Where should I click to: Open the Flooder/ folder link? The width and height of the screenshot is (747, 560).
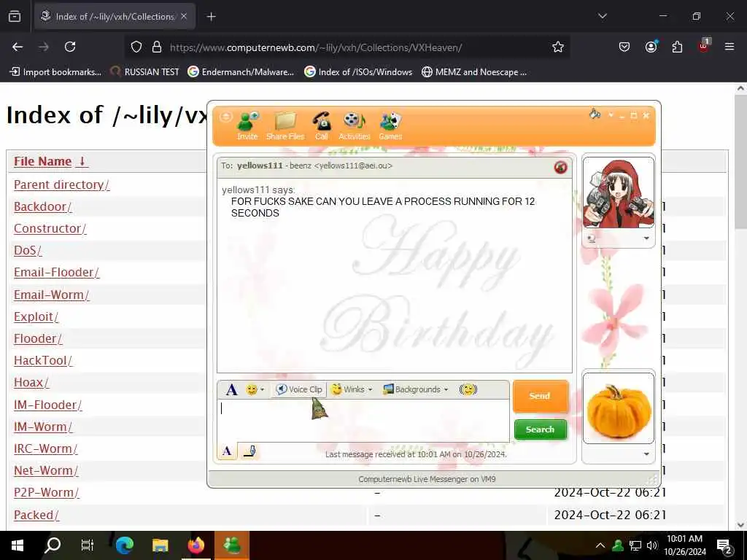[x=38, y=338]
